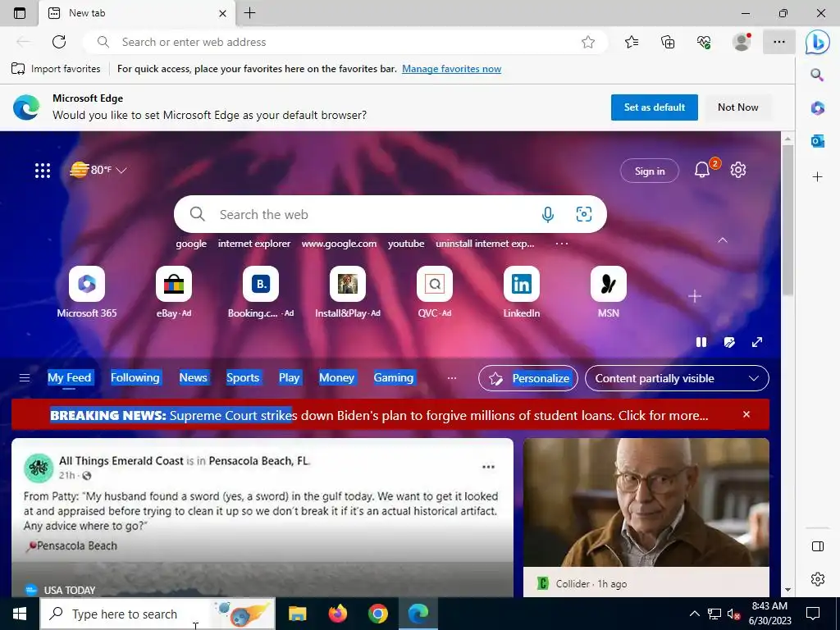The width and height of the screenshot is (840, 630).
Task: Switch to the Gaming tab
Action: tap(393, 377)
